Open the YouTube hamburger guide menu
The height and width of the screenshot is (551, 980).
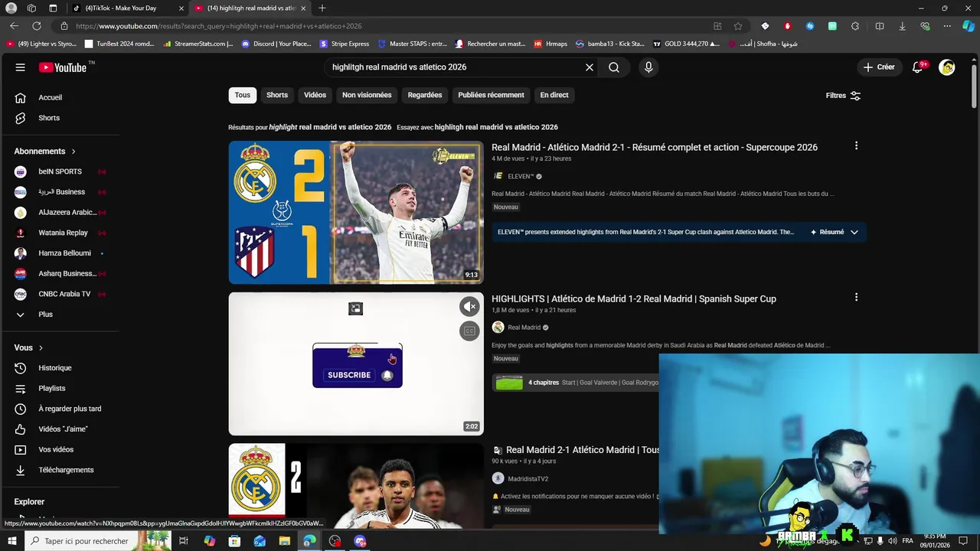(21, 67)
